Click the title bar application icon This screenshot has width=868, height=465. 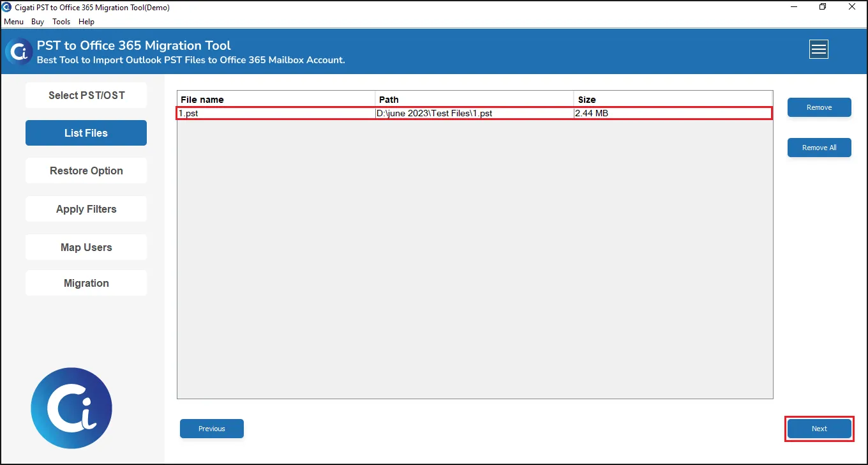7,7
